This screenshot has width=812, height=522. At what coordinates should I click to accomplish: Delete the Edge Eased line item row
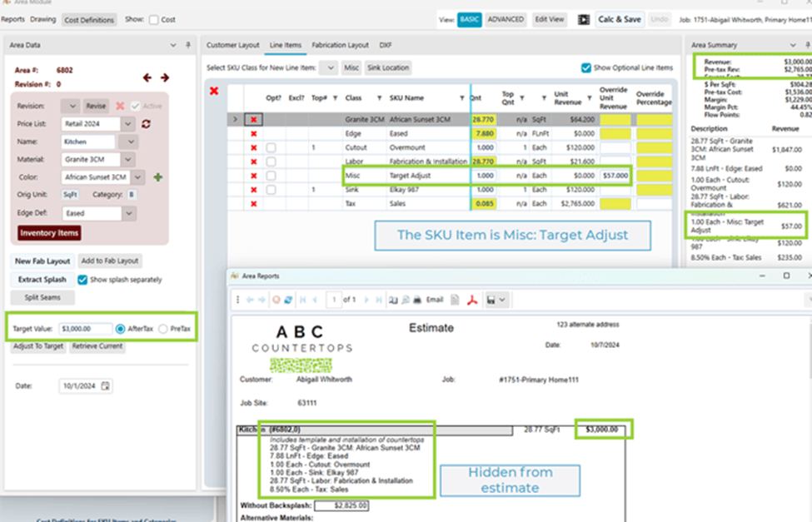[254, 133]
